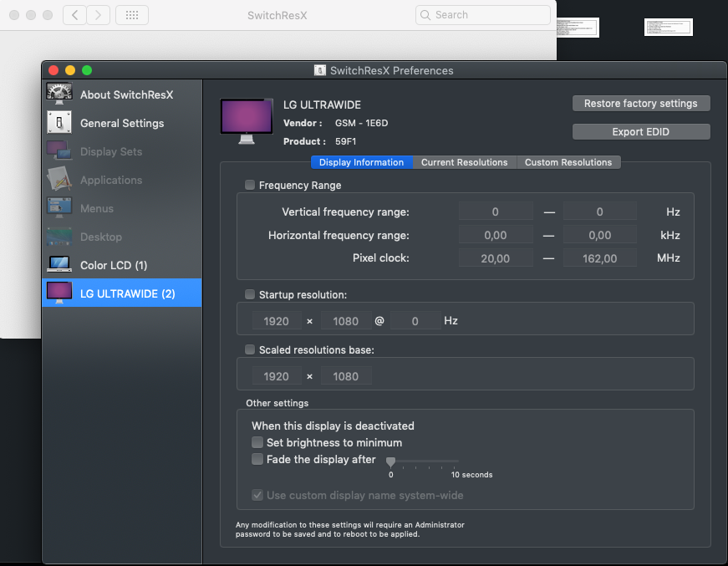728x566 pixels.
Task: Click the pixel clock 162,00 field
Action: click(x=599, y=258)
